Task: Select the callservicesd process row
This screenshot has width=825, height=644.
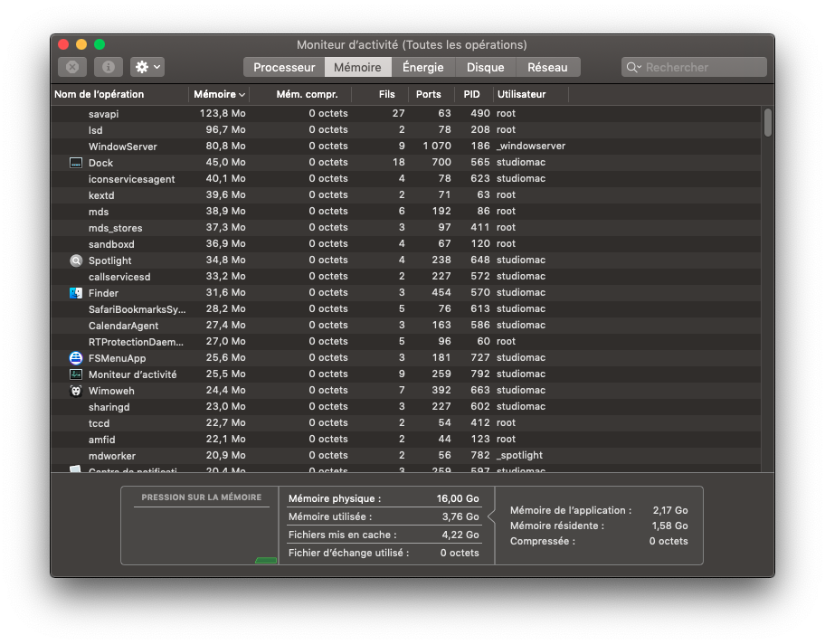Action: 405,277
